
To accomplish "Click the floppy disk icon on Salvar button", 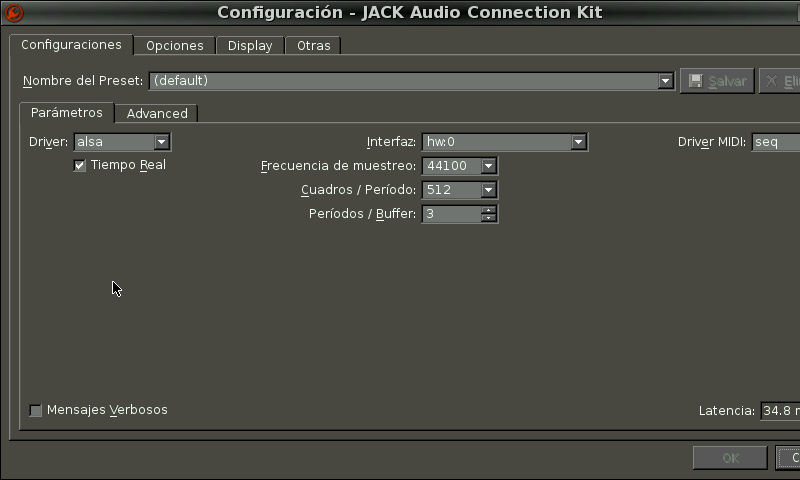I will (x=695, y=81).
